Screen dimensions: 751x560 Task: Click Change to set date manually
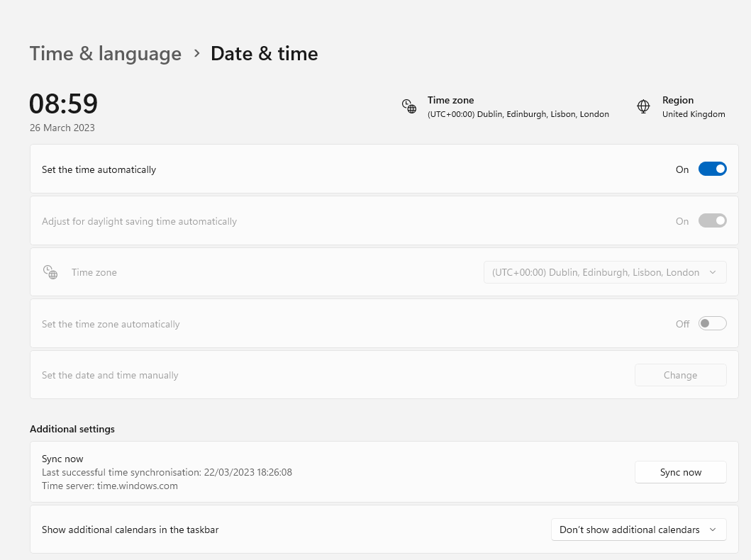pos(680,375)
